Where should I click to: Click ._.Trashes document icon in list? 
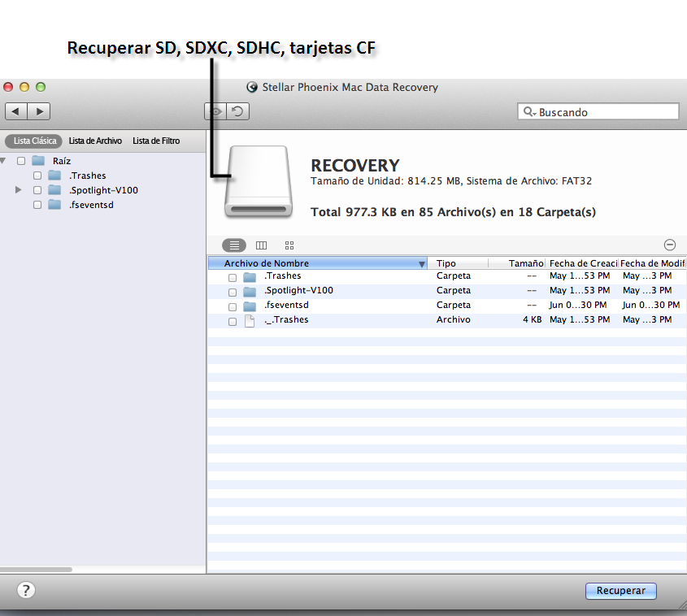click(x=250, y=321)
